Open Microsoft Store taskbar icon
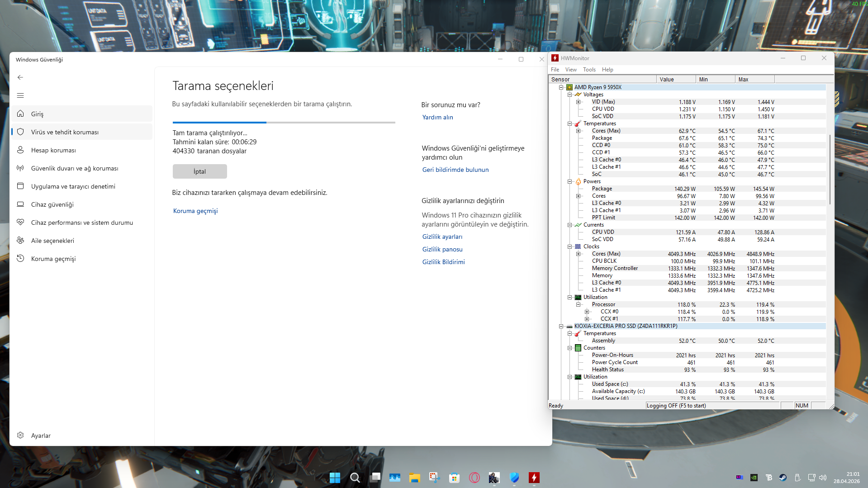868x488 pixels. coord(455,478)
